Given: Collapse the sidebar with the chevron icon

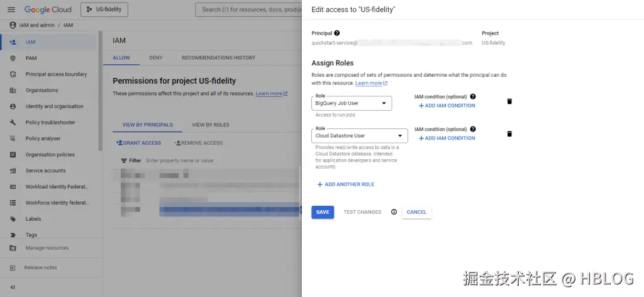Looking at the screenshot, I should (x=13, y=287).
